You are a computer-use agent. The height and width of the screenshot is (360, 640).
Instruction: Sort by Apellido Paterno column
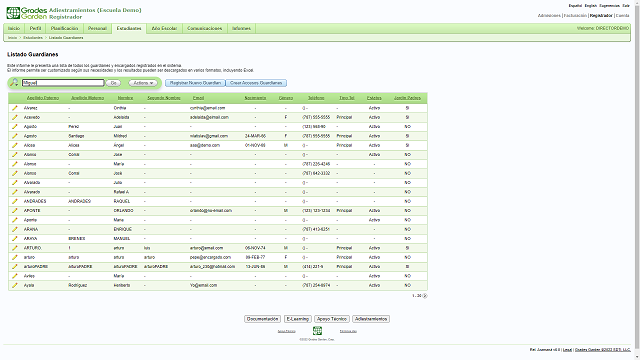pos(43,98)
